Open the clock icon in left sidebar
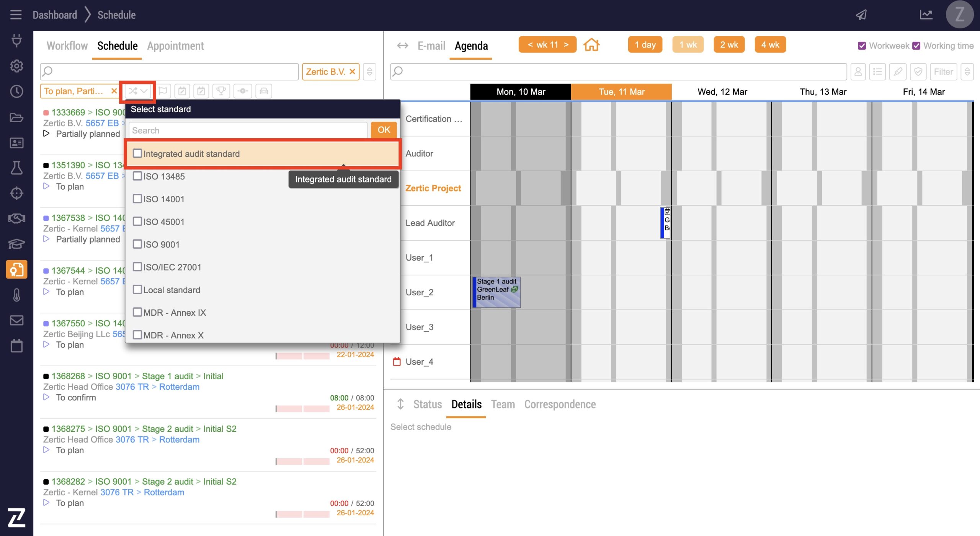This screenshot has height=536, width=980. [16, 92]
